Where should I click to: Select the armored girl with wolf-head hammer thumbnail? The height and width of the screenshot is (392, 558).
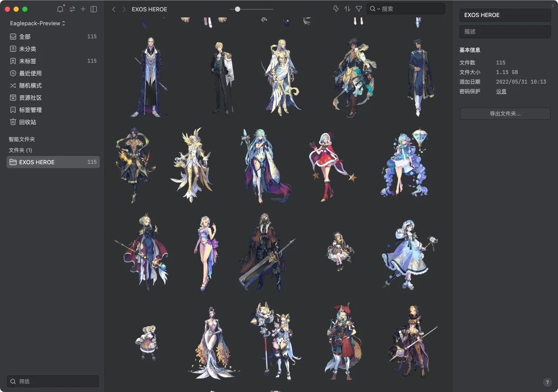pyautogui.click(x=276, y=341)
